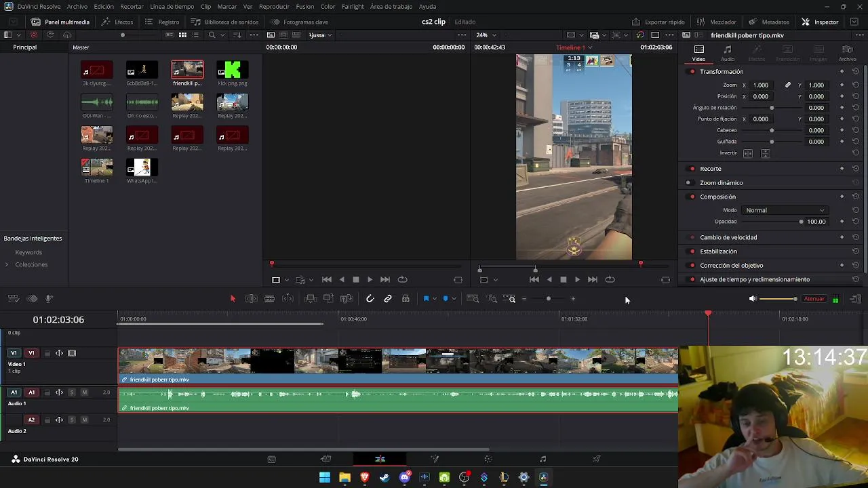Switch to the inspector Archivo tab

(847, 54)
